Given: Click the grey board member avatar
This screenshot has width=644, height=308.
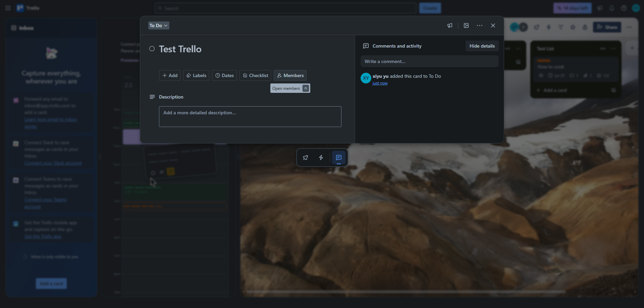Looking at the screenshot, I should 524,27.
